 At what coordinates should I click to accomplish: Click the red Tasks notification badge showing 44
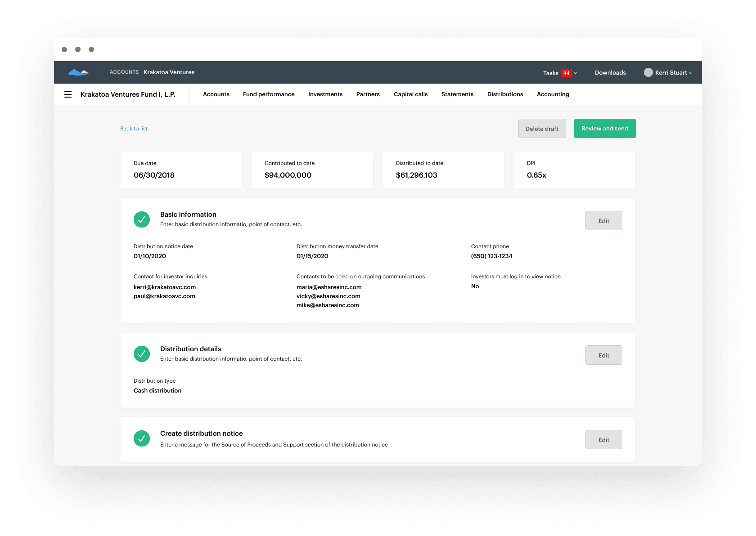[x=566, y=72]
